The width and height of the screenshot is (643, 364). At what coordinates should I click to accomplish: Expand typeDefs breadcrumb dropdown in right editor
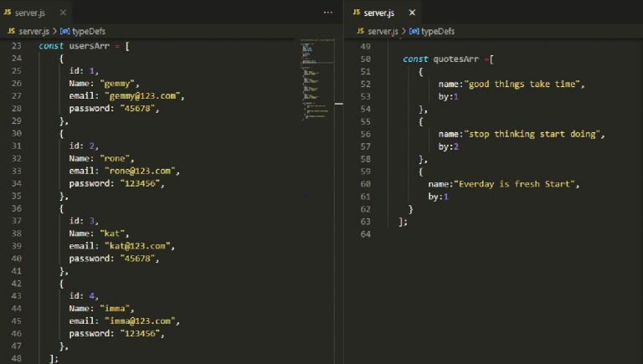439,31
